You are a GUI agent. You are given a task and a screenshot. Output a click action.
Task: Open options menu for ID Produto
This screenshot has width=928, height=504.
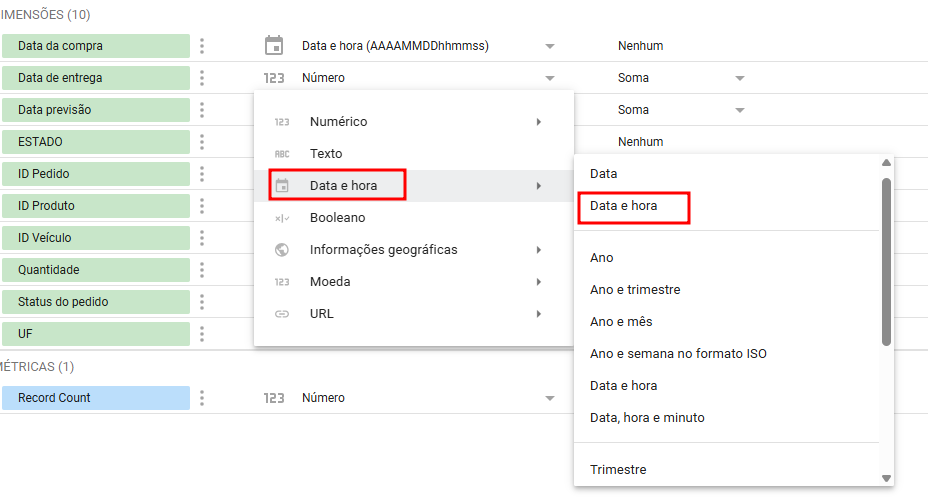[x=202, y=206]
